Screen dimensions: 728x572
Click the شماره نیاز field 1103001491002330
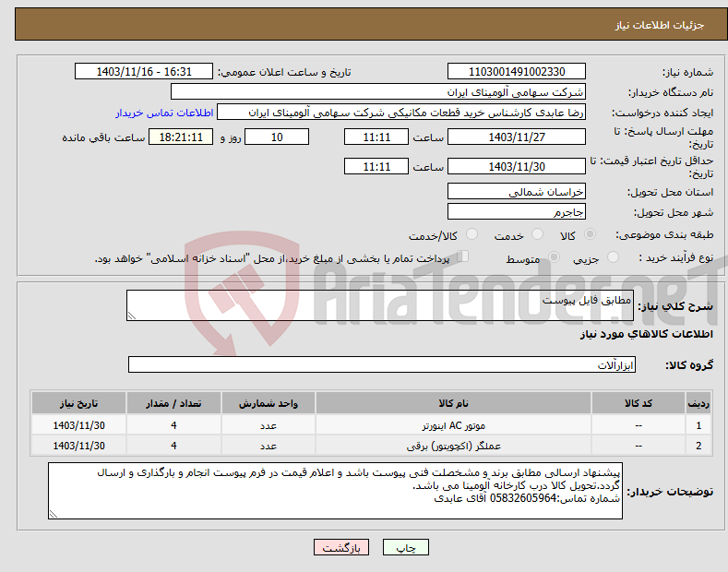coord(517,72)
